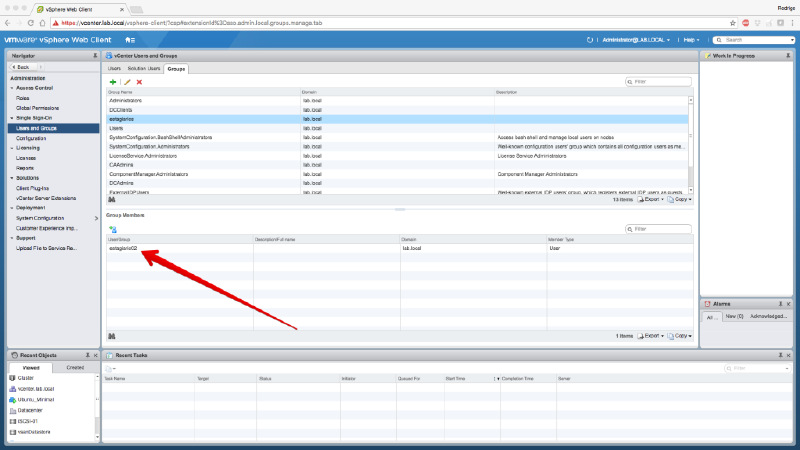
Task: Open Global Permissions in the Navigator
Action: (36, 108)
